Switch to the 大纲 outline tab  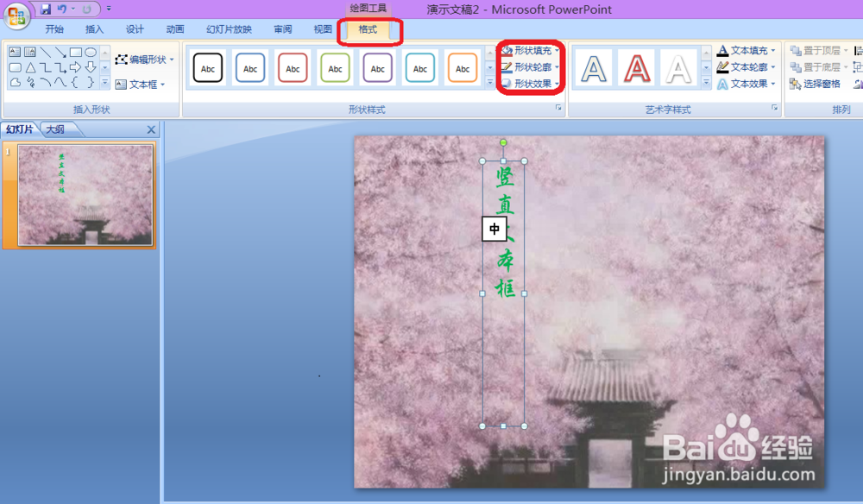coord(56,129)
